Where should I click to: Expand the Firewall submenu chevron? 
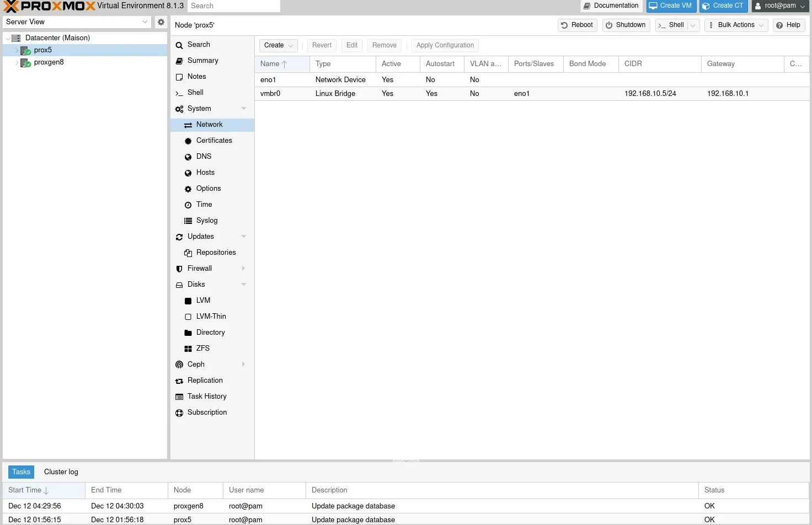coord(243,269)
